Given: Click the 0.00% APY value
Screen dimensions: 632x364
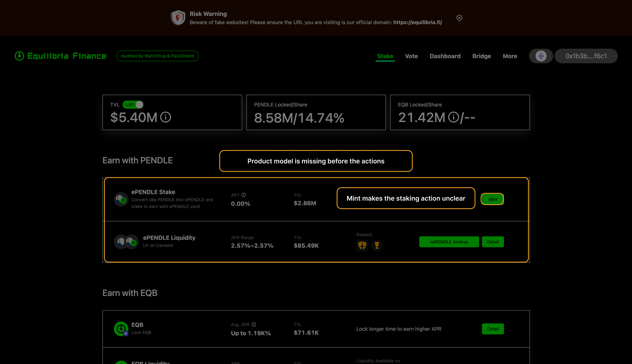Looking at the screenshot, I should coord(240,204).
